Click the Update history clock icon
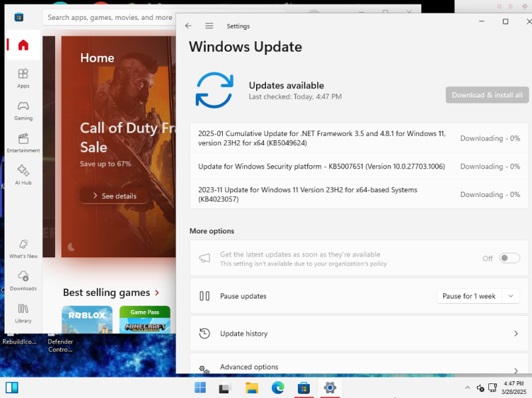532x398 pixels. click(x=204, y=334)
